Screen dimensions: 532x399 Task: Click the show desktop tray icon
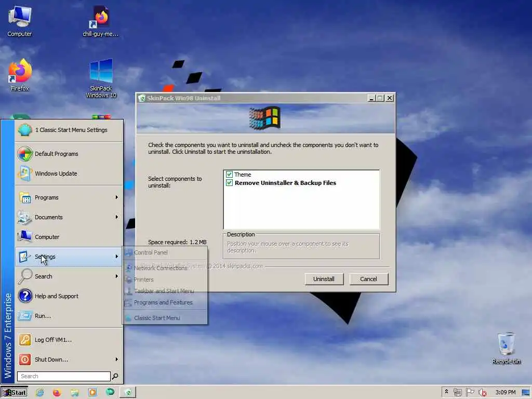(526, 393)
